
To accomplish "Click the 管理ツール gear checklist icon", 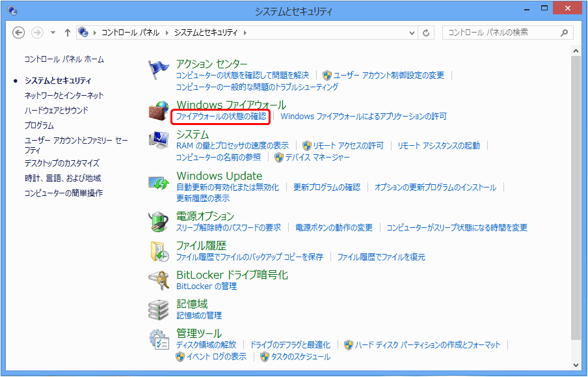I will (159, 340).
